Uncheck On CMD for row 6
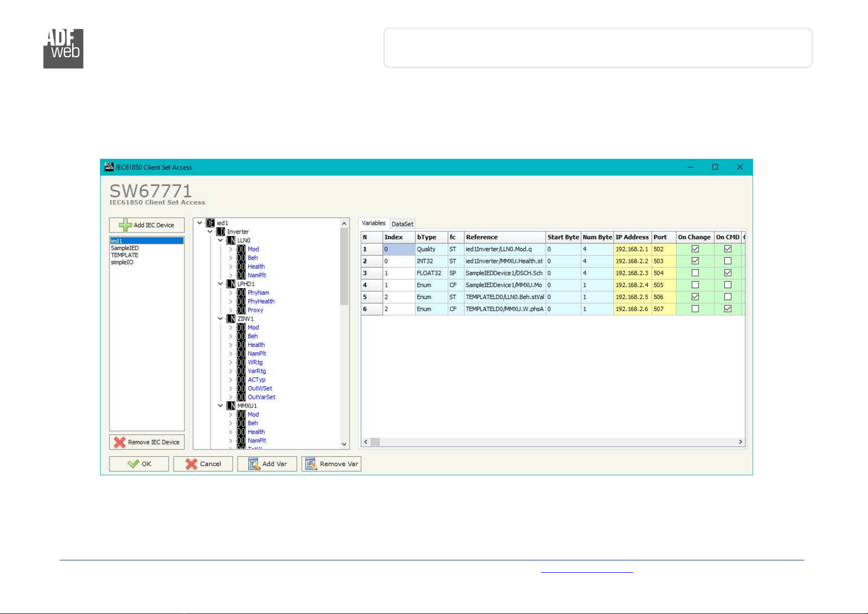Screen dimensions: 868x614 click(728, 309)
